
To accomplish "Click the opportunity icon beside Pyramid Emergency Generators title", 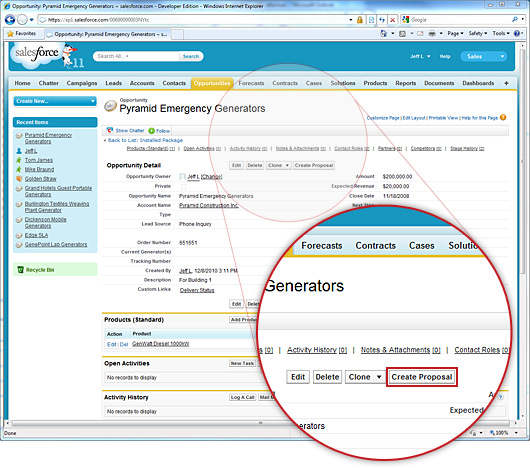I will tap(110, 106).
